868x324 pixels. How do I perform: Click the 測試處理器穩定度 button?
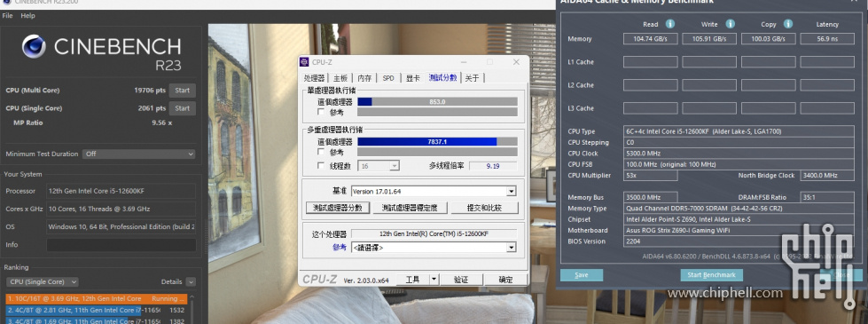[409, 209]
